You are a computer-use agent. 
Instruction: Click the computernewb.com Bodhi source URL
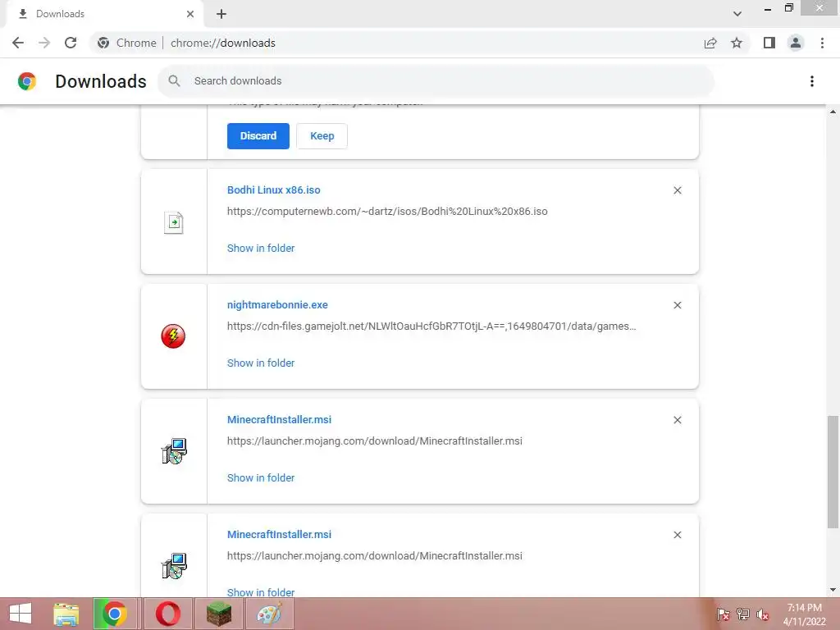[x=387, y=211]
